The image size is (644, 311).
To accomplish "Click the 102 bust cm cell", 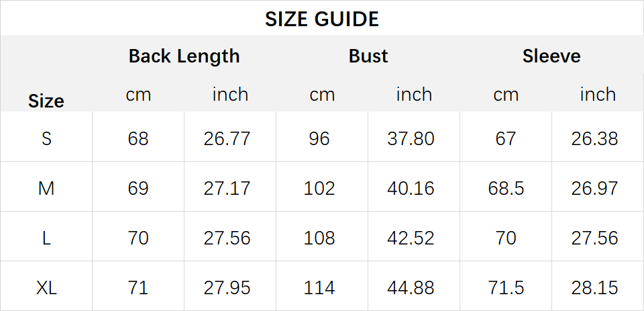I will click(x=319, y=189).
